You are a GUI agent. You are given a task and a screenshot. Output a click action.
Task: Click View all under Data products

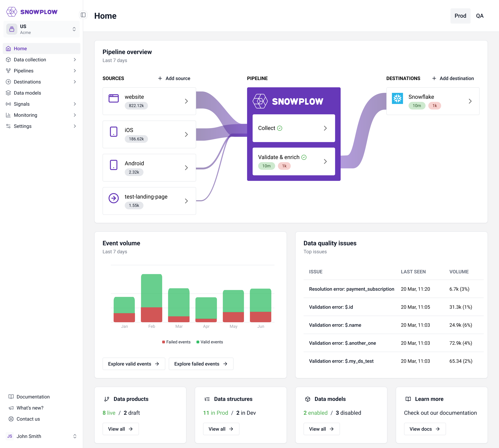coord(121,429)
